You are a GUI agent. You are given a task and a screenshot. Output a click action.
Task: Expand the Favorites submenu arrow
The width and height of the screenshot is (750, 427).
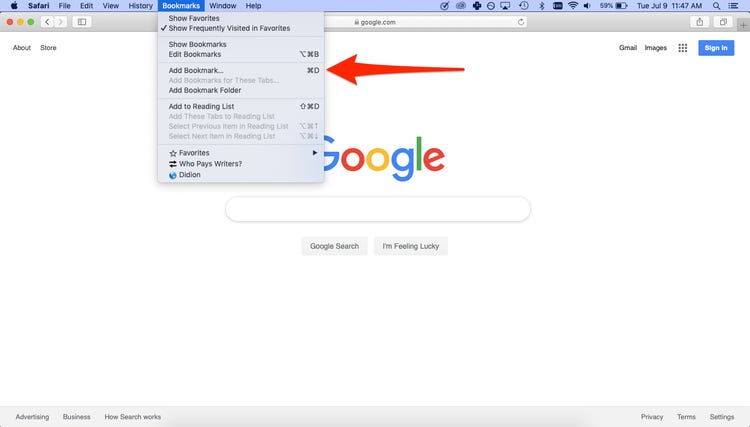(x=315, y=153)
